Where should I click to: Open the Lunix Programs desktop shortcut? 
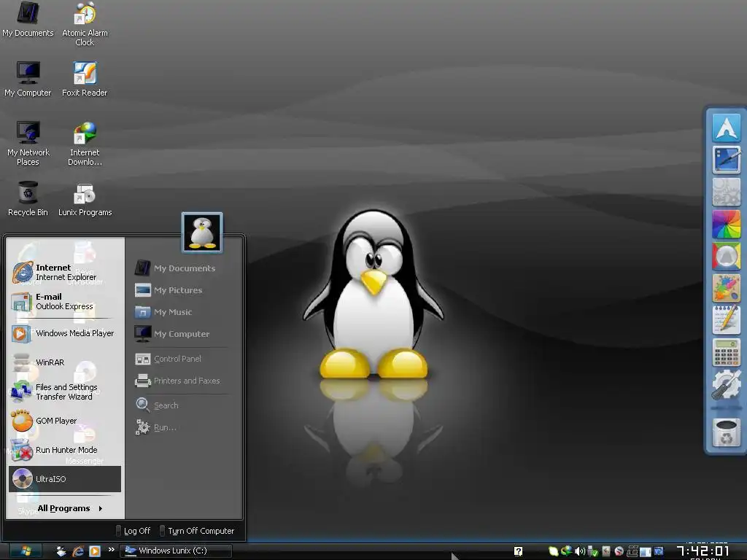pyautogui.click(x=85, y=198)
